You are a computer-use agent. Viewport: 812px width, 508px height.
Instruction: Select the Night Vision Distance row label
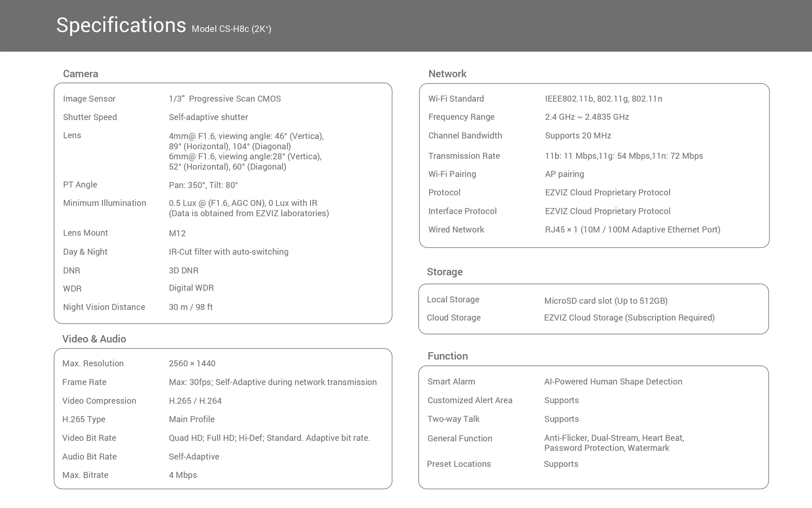point(104,307)
